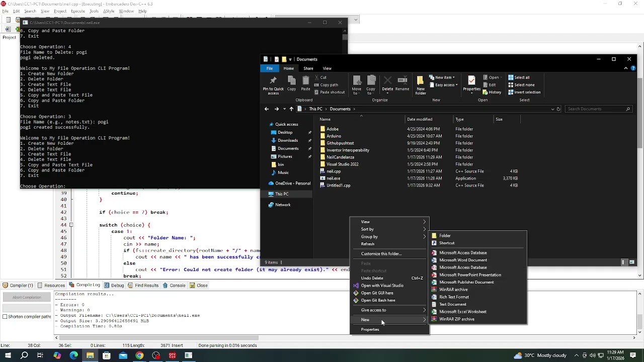Click Invert selection in Explorer ribbon
This screenshot has width=644, height=362.
[524, 93]
